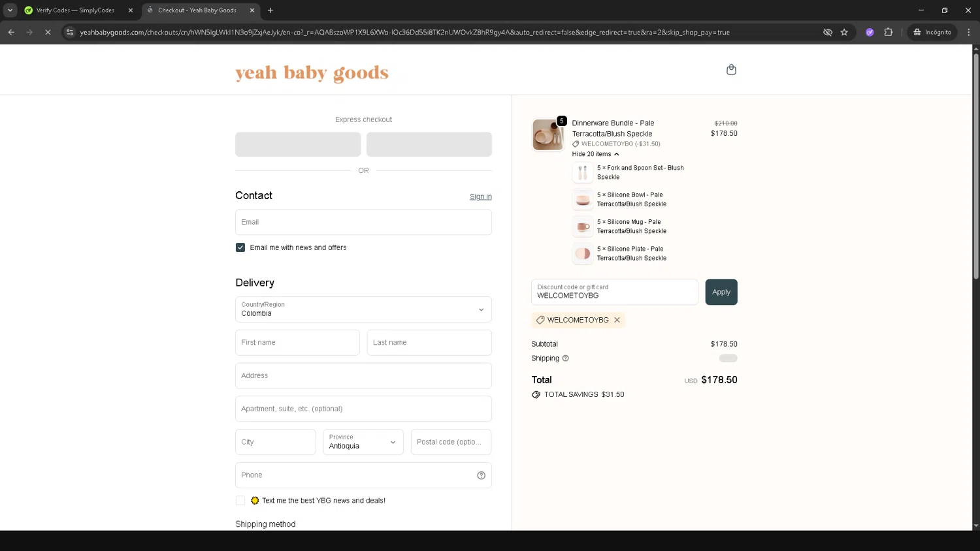Close the Verify Codes SimplyCodes tab

tap(130, 10)
